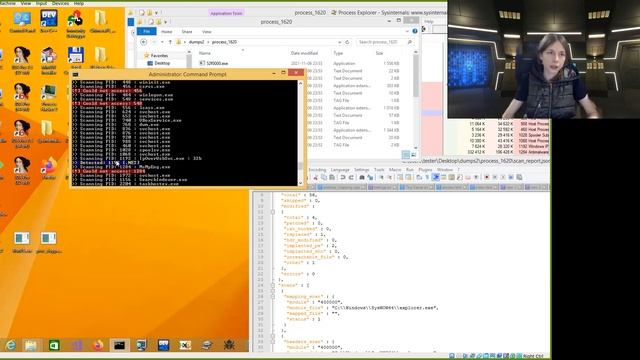This screenshot has width=640, height=360.
Task: Sort files by Name column
Action: tap(204, 53)
